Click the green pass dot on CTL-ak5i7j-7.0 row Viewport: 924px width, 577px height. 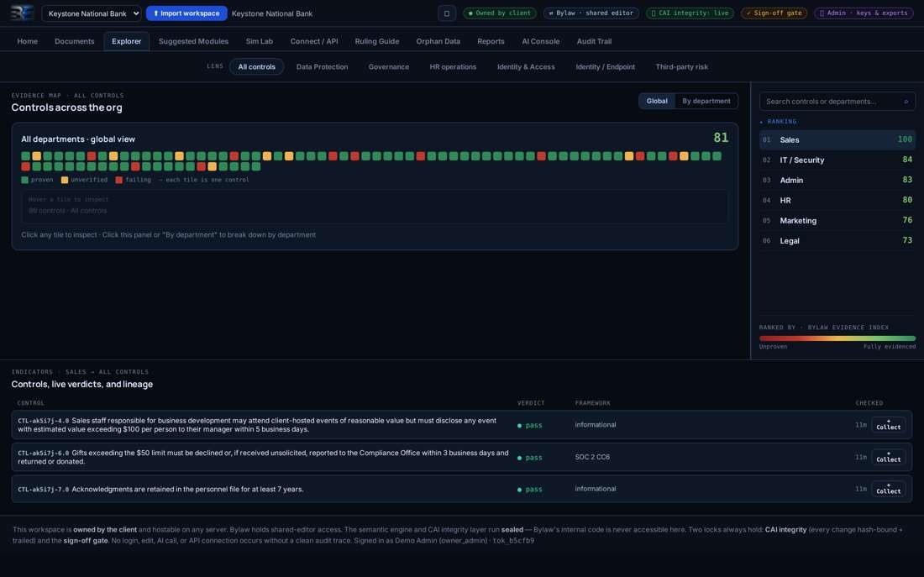[519, 490]
